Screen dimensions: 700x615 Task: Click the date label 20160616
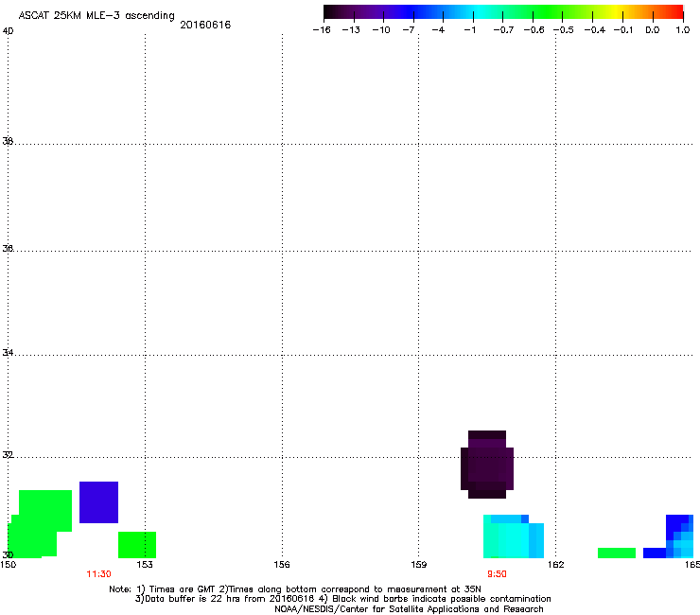pos(205,25)
